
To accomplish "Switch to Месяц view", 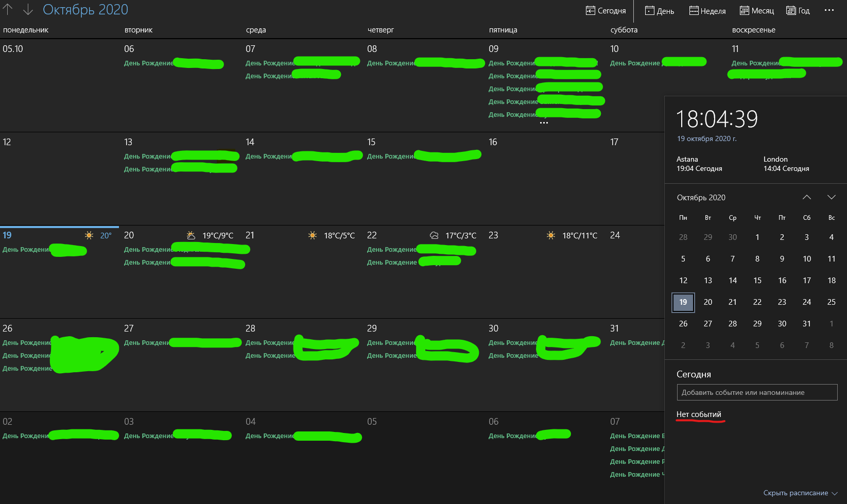I will pyautogui.click(x=757, y=11).
